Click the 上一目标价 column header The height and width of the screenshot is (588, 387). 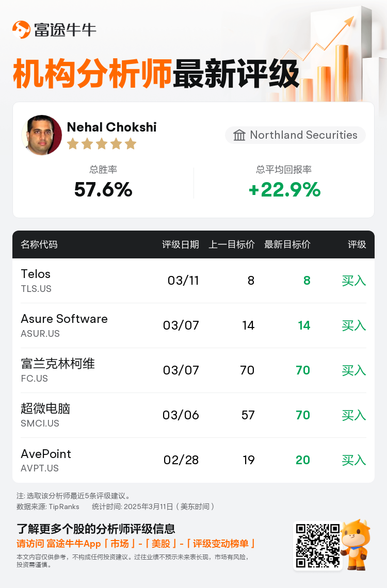click(231, 244)
